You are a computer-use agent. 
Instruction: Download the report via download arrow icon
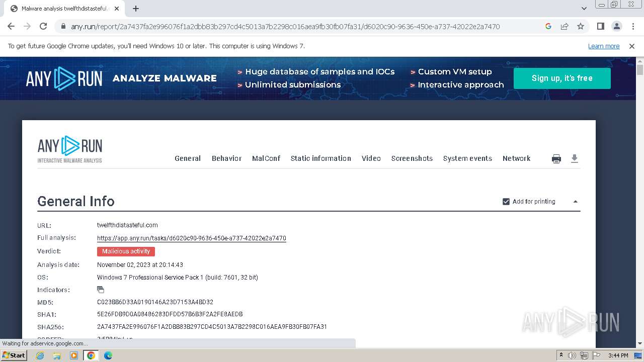(575, 158)
